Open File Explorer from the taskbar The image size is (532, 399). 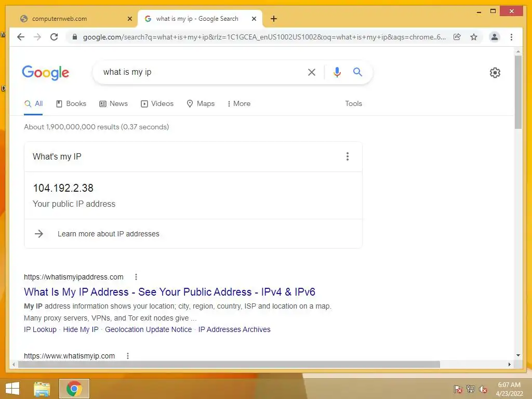click(42, 389)
